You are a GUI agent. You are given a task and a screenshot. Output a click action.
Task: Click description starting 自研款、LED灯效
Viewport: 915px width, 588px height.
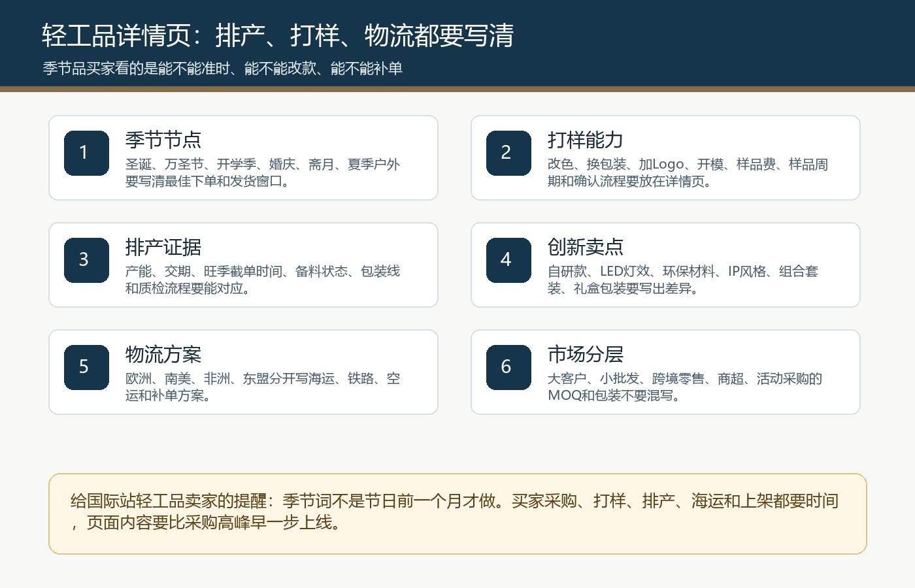click(683, 280)
